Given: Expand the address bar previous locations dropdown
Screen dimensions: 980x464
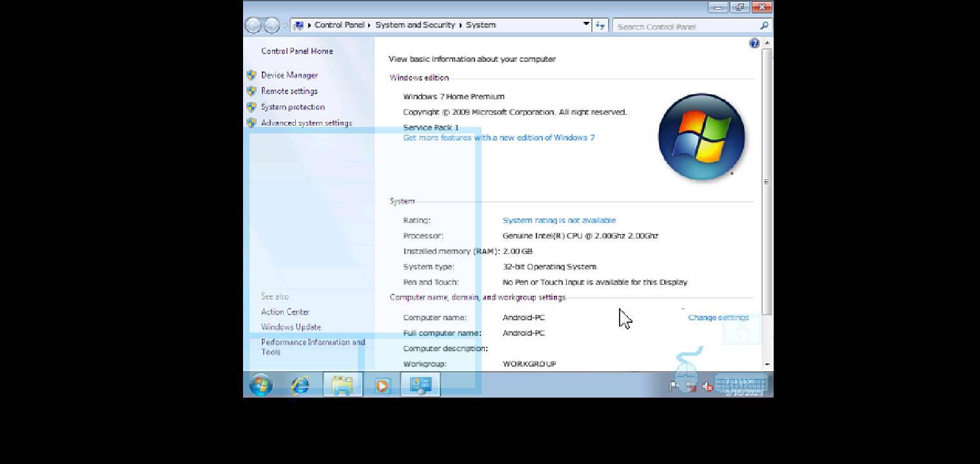Looking at the screenshot, I should pos(586,24).
